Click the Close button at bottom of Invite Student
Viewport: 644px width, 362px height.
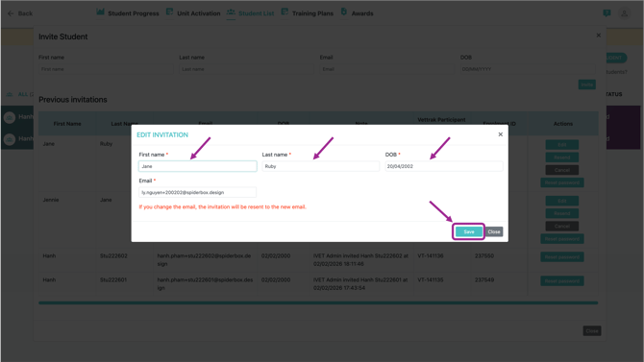click(x=592, y=331)
